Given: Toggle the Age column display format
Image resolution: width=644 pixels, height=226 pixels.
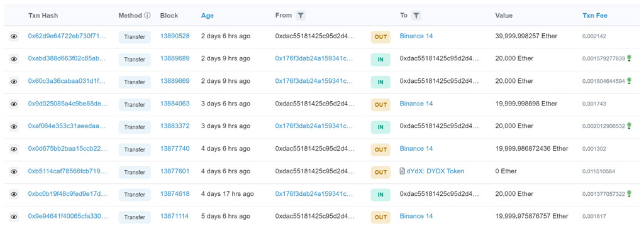Looking at the screenshot, I should point(208,16).
